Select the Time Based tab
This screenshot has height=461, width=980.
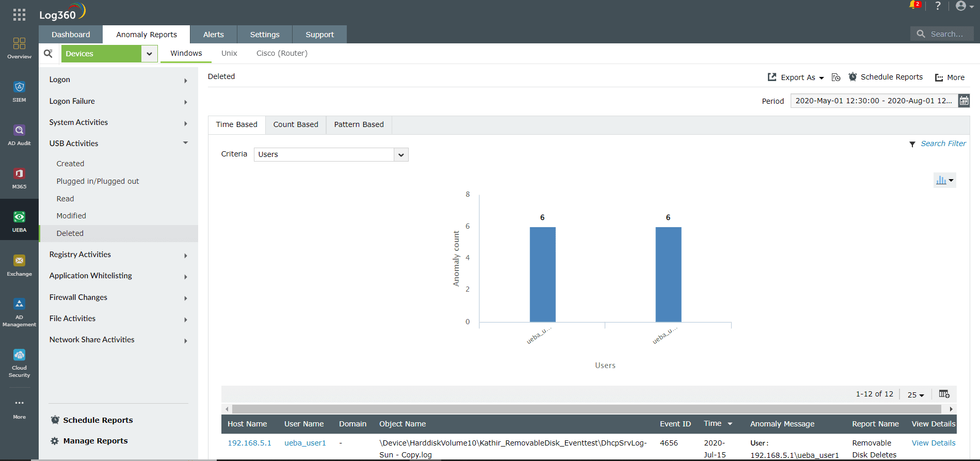(x=237, y=124)
